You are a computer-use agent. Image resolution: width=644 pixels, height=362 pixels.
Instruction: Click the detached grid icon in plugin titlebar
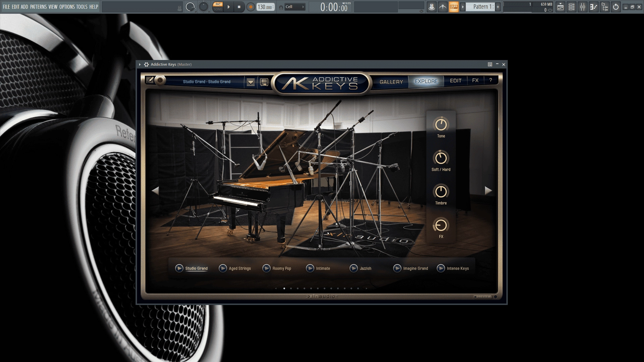(x=490, y=64)
